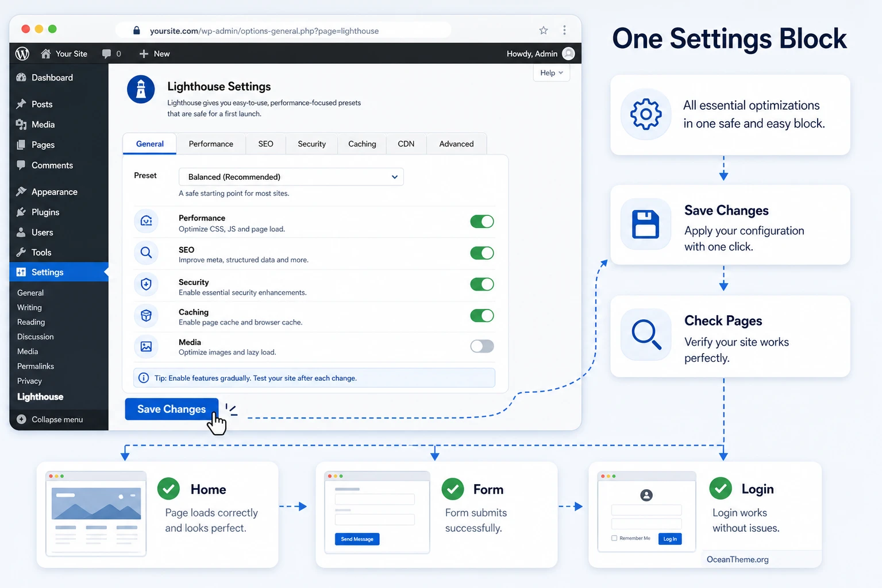Open the SEO tab

coord(265,144)
